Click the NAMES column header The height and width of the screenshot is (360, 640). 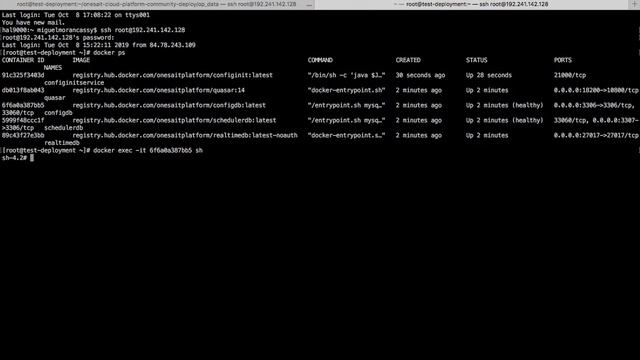click(x=53, y=68)
